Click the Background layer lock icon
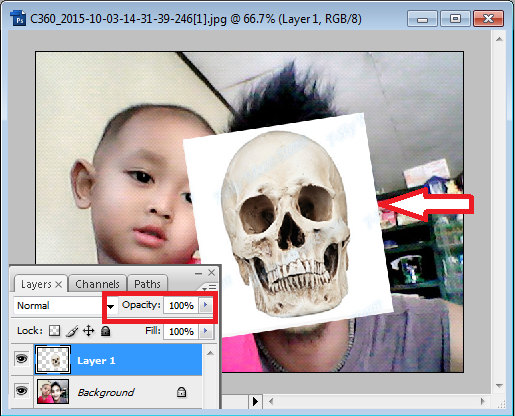The width and height of the screenshot is (515, 416). click(181, 392)
